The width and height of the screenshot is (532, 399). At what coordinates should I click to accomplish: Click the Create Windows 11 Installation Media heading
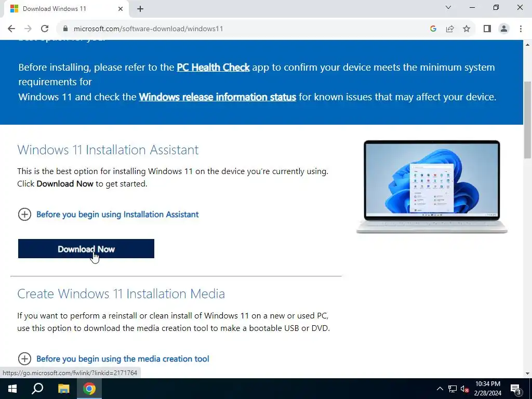tap(121, 294)
